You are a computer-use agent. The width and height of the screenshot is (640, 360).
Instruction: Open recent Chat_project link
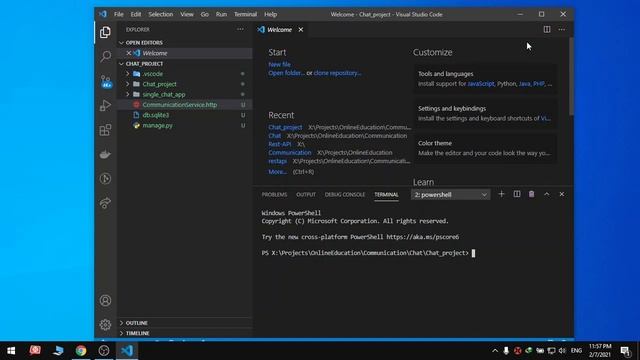click(285, 127)
